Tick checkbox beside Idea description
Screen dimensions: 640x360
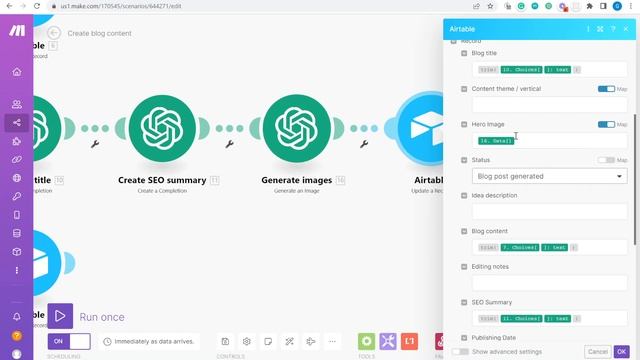464,196
